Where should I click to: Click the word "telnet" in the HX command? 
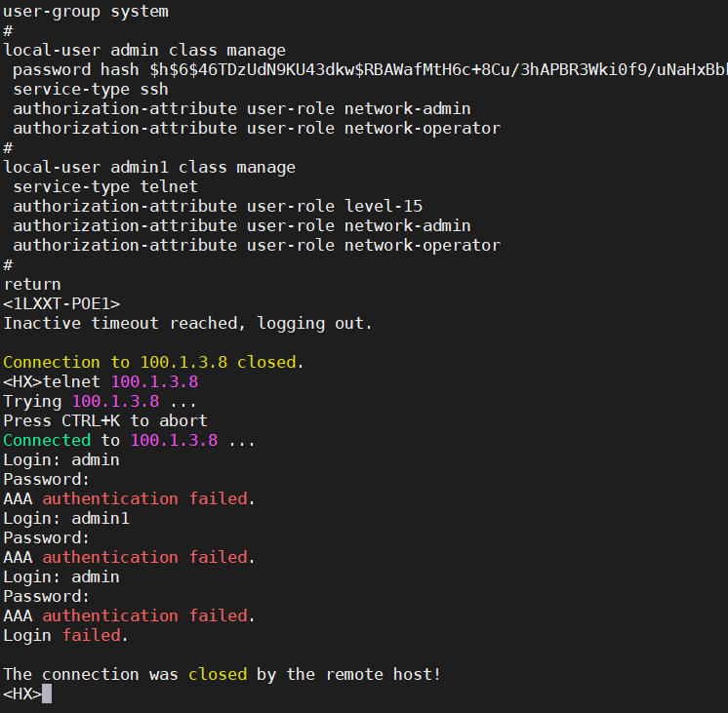(71, 381)
